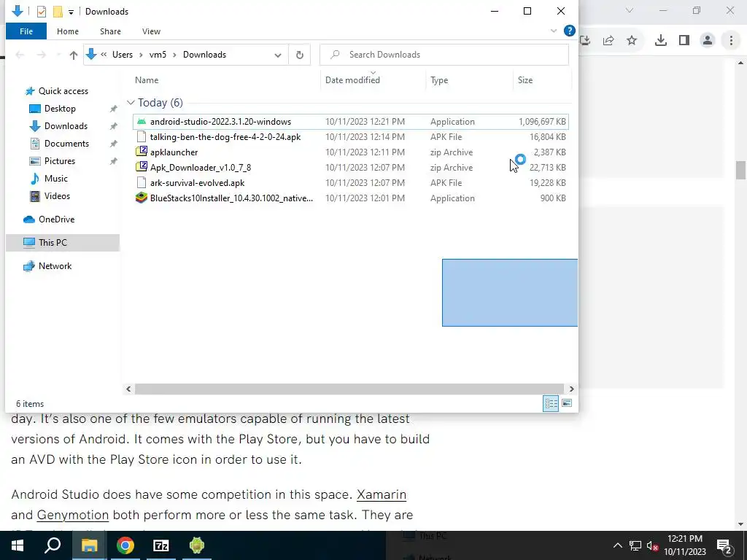Click the Search Downloads field
This screenshot has width=747, height=560.
pos(444,55)
